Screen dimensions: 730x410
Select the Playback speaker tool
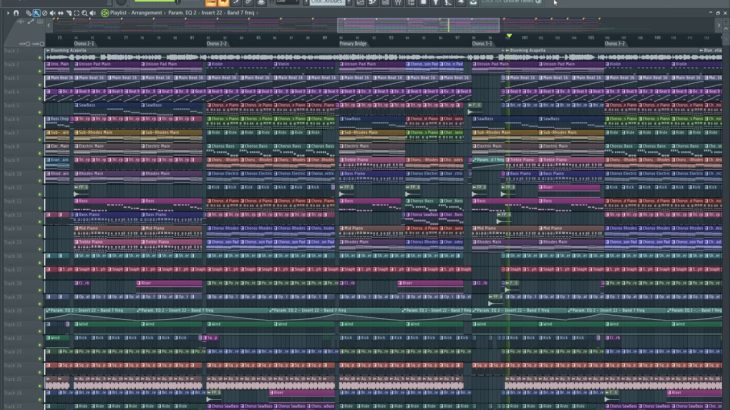click(92, 13)
